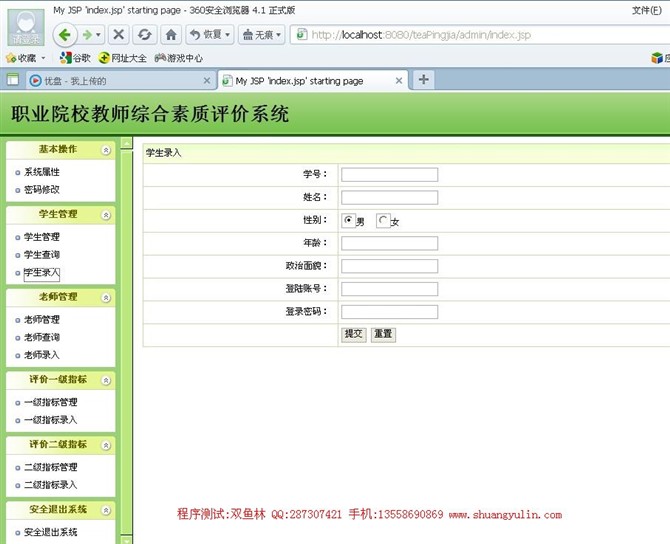Click the 学号 input field

pos(389,174)
